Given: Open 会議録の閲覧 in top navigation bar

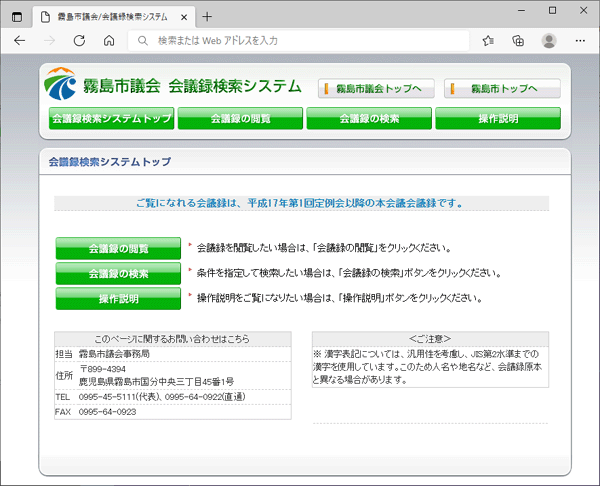Looking at the screenshot, I should [x=240, y=118].
